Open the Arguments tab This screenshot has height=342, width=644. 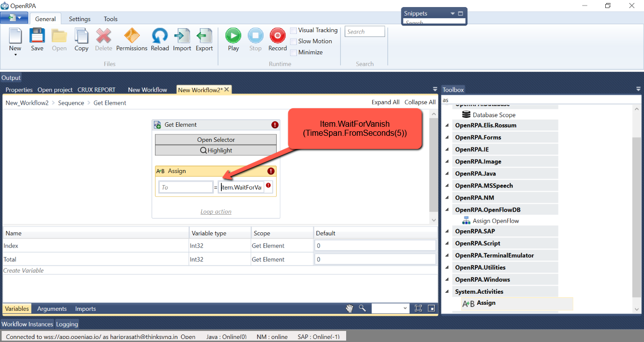(52, 309)
